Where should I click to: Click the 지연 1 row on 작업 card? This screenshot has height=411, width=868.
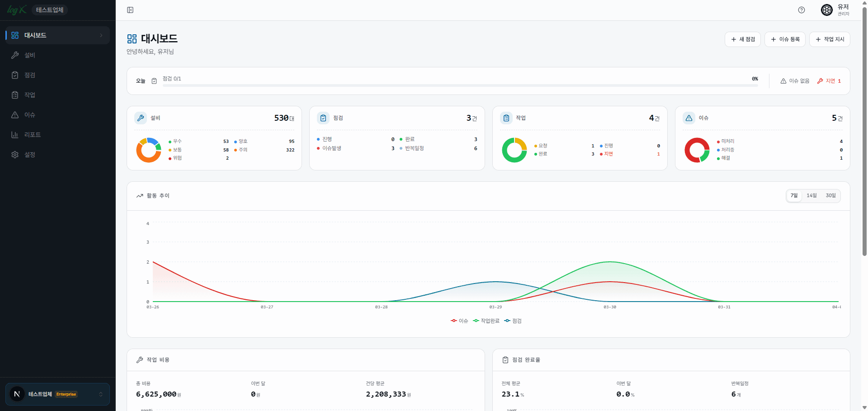[x=630, y=154]
